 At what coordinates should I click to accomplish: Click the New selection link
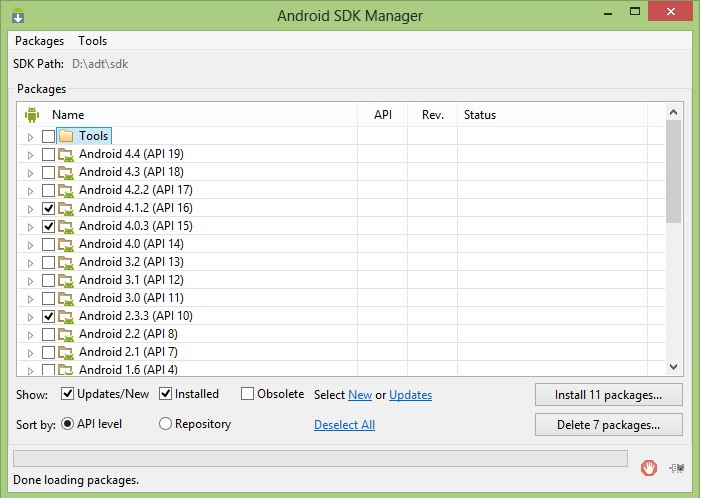pyautogui.click(x=360, y=395)
